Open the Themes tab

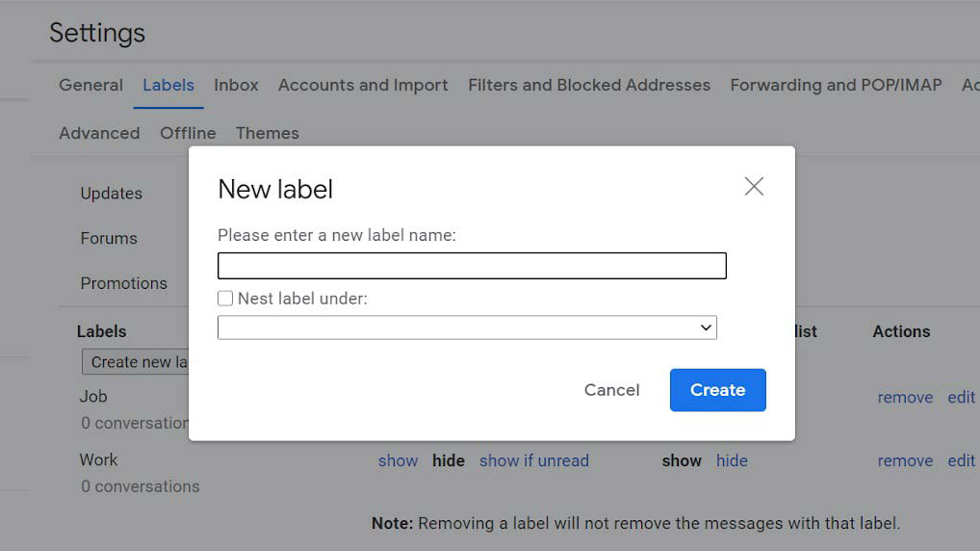[x=267, y=133]
